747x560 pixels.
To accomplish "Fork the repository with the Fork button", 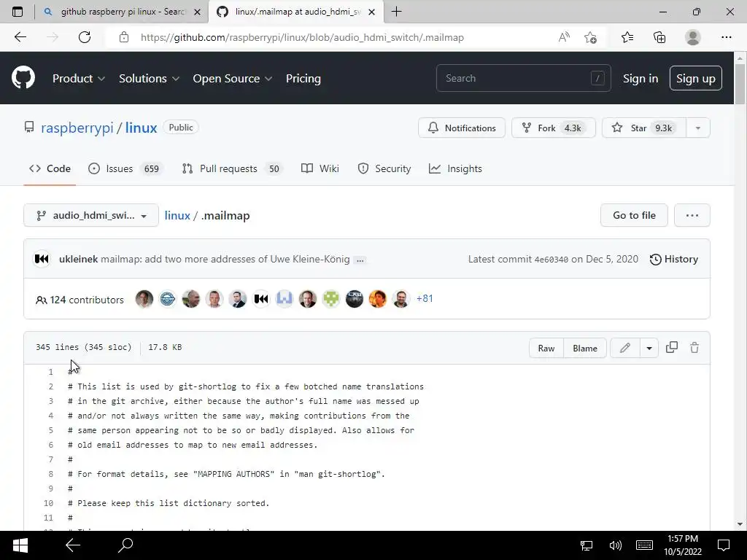I will pyautogui.click(x=554, y=128).
